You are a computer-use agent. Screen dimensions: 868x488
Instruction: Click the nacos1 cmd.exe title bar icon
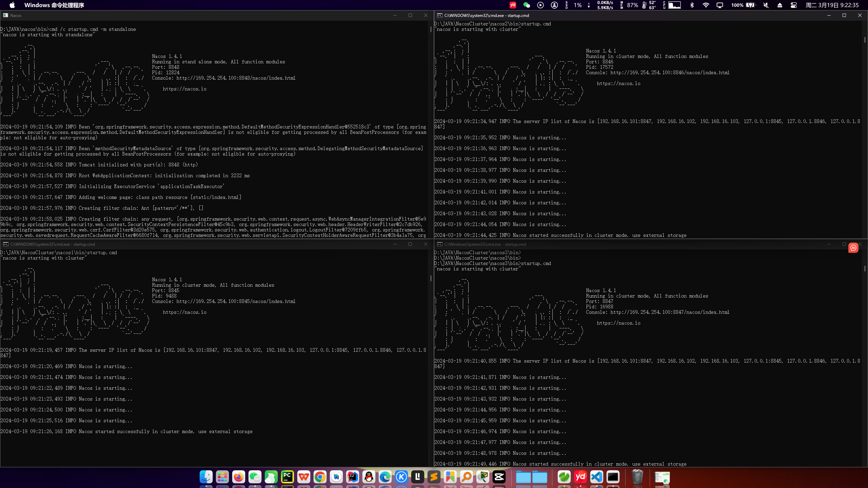[x=5, y=244]
